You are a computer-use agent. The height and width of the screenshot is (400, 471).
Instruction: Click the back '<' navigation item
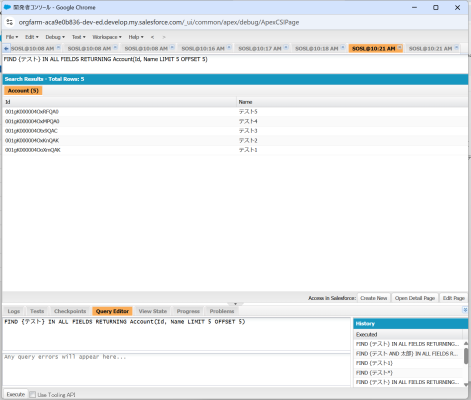pyautogui.click(x=152, y=37)
